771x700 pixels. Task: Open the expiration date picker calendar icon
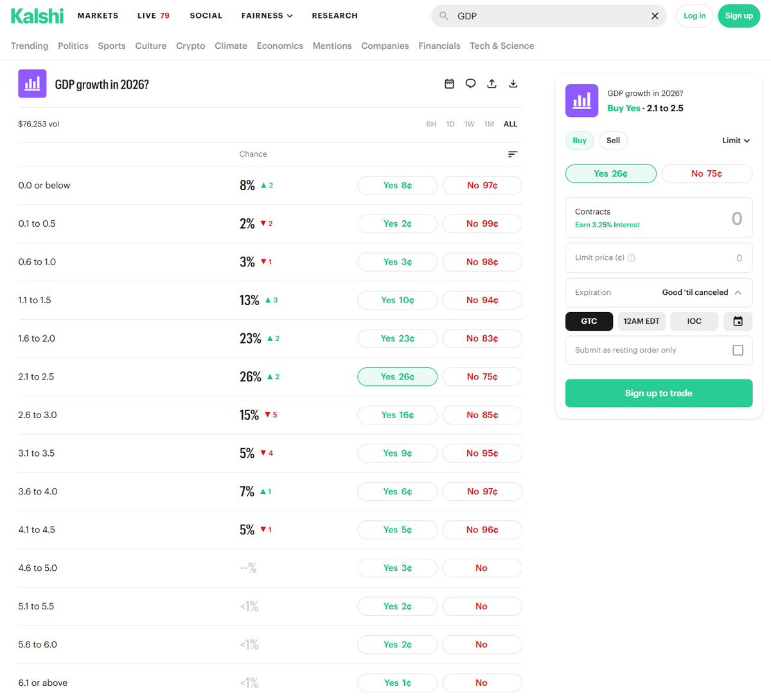tap(738, 321)
